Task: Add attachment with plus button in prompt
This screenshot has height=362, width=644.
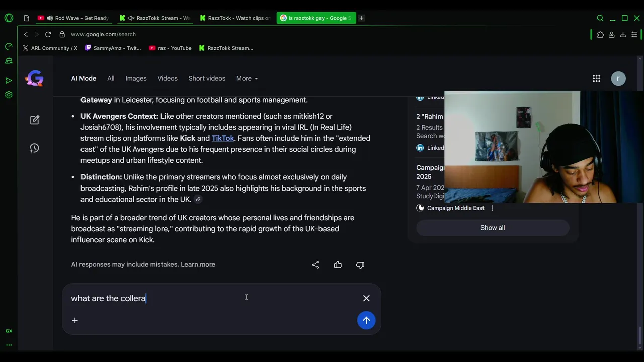Action: [x=75, y=320]
